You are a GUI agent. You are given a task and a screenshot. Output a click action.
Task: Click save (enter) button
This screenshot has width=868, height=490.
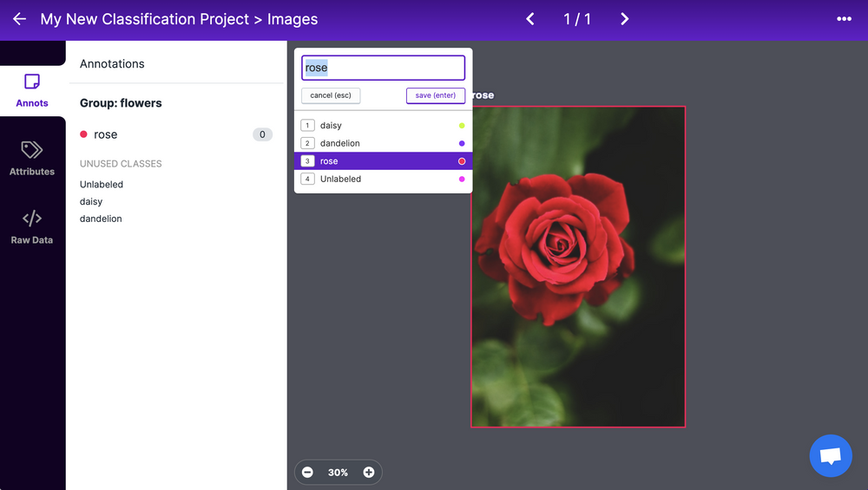click(x=436, y=95)
